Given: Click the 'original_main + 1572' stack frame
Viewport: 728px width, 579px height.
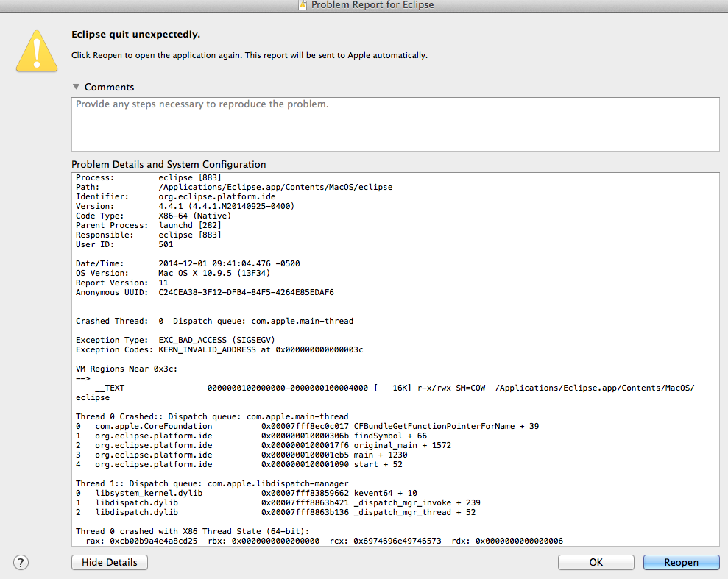Looking at the screenshot, I should click(x=264, y=445).
